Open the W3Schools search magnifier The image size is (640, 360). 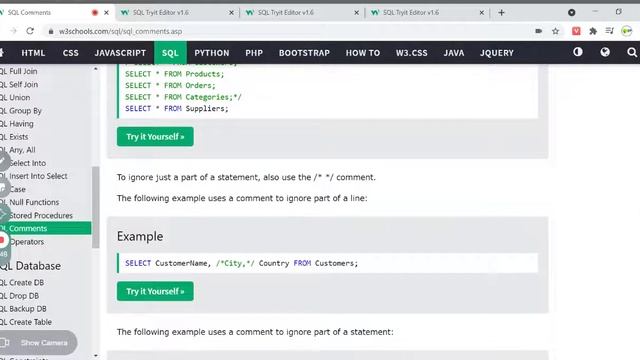point(632,52)
